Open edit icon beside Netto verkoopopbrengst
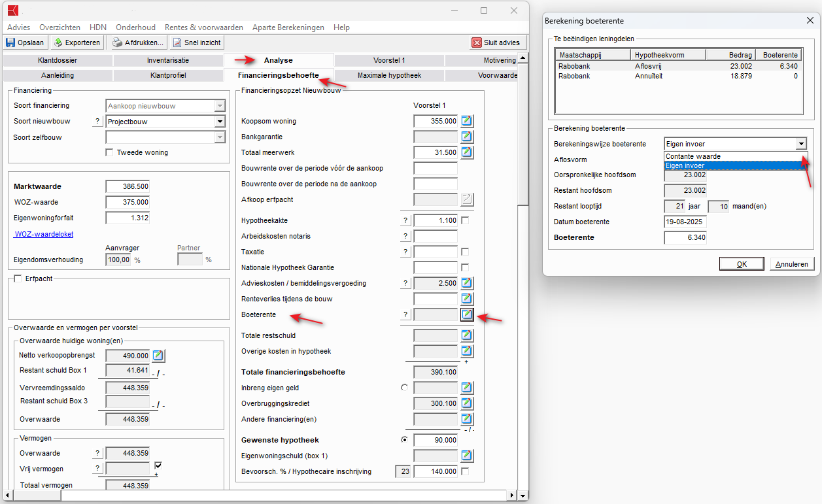This screenshot has height=504, width=822. click(x=159, y=356)
